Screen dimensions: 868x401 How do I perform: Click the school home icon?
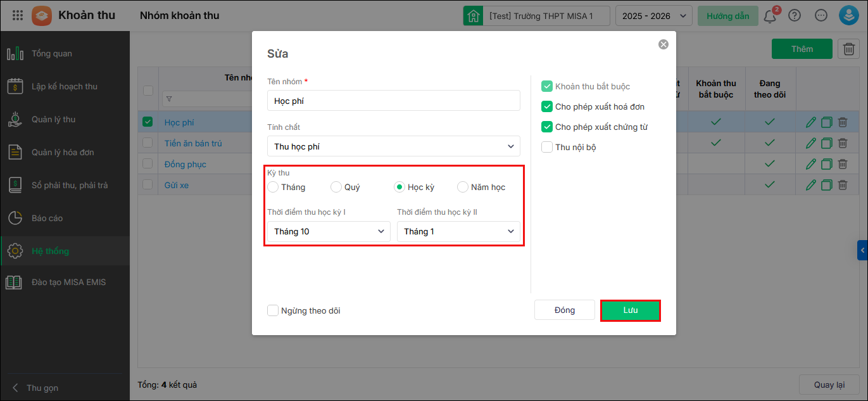coord(473,16)
